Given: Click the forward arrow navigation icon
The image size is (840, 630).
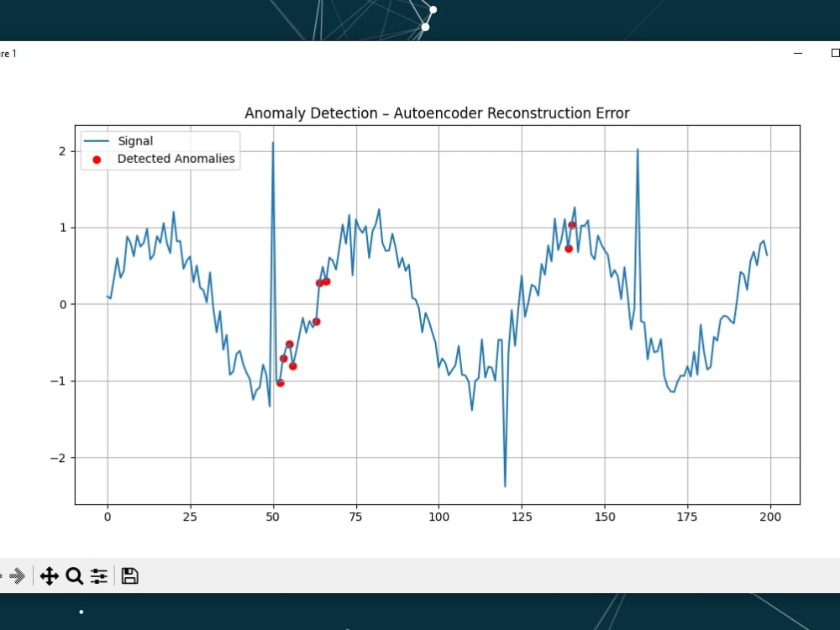Looking at the screenshot, I should click(17, 576).
